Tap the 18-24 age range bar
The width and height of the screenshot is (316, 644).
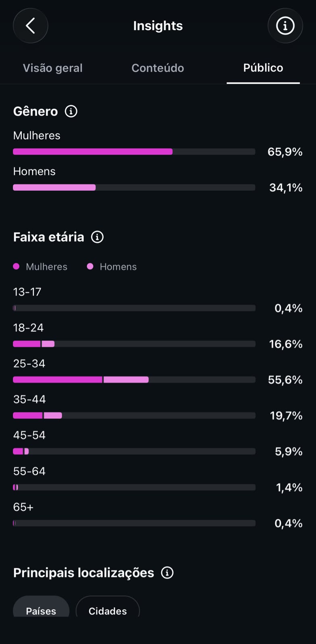tap(134, 344)
